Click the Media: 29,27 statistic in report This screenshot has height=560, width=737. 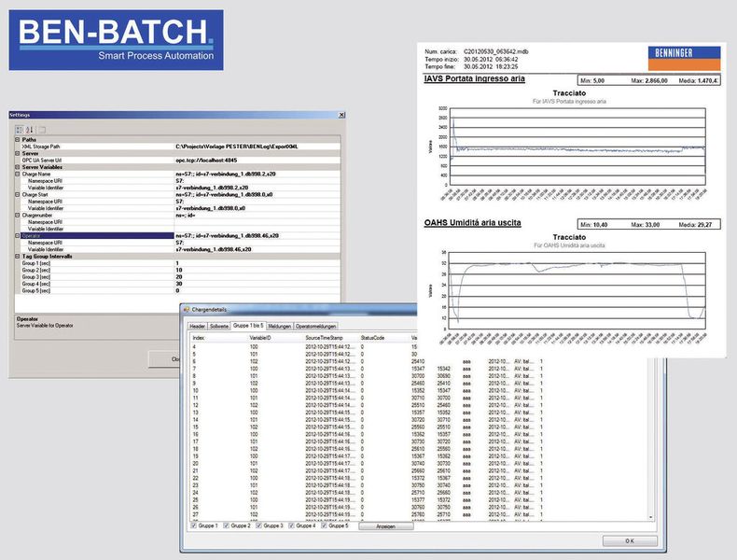point(695,225)
